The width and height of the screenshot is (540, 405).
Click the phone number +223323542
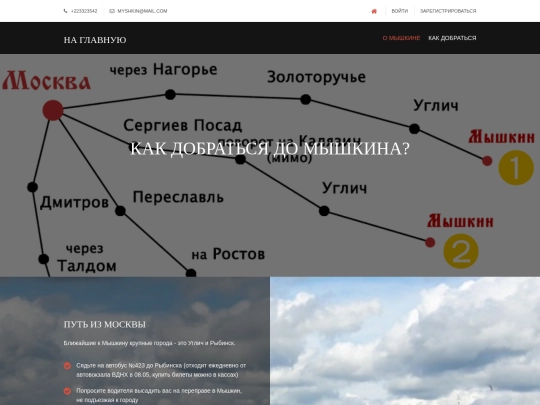click(84, 11)
